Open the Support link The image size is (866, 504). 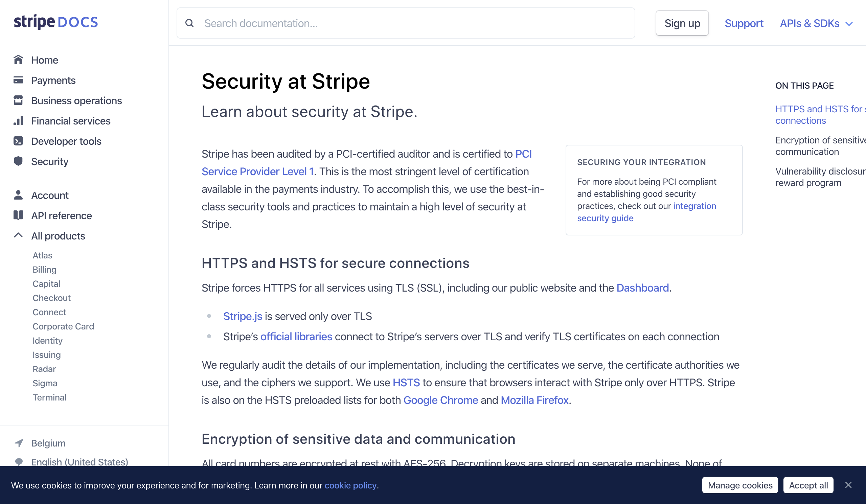click(x=744, y=23)
